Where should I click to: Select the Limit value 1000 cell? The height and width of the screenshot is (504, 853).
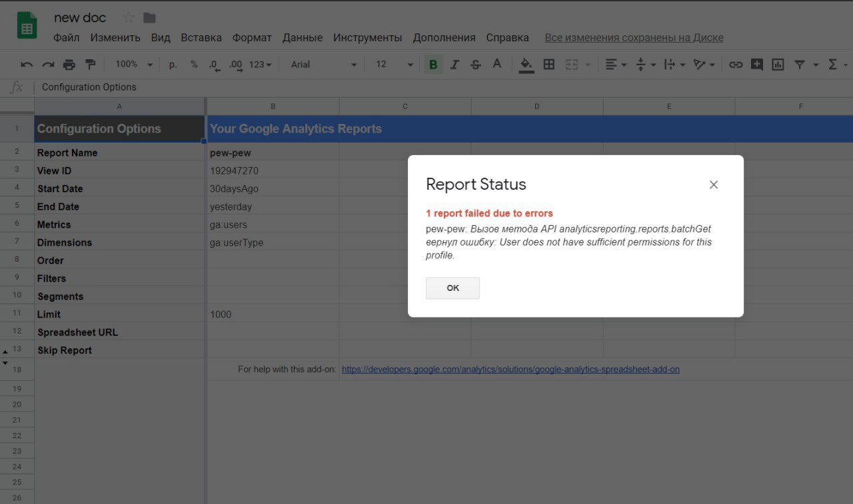click(x=273, y=314)
